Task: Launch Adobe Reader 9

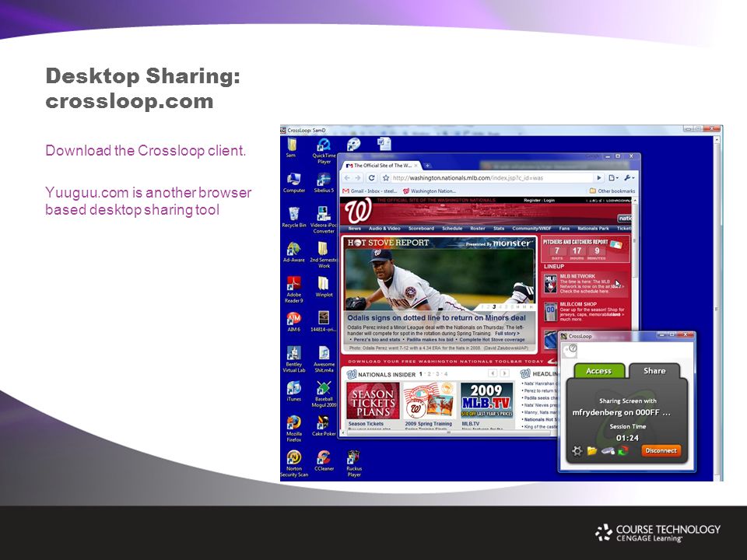Action: [293, 289]
